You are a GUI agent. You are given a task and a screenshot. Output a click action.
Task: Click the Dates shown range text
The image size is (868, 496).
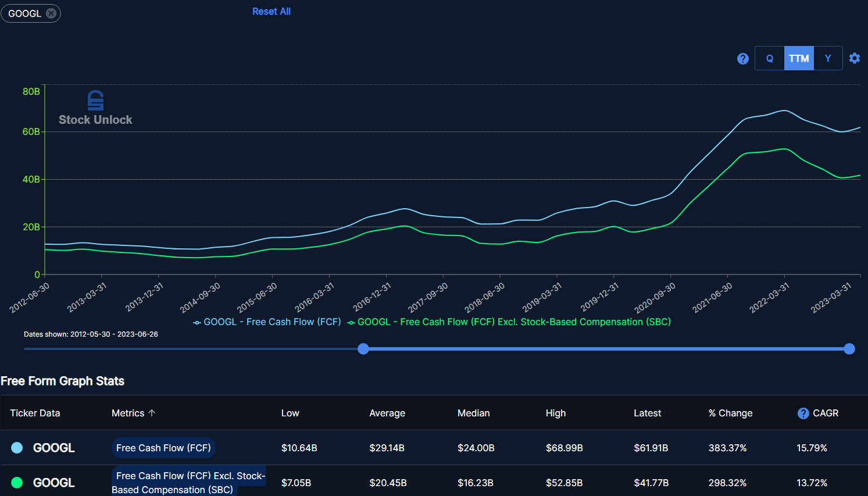coord(91,334)
